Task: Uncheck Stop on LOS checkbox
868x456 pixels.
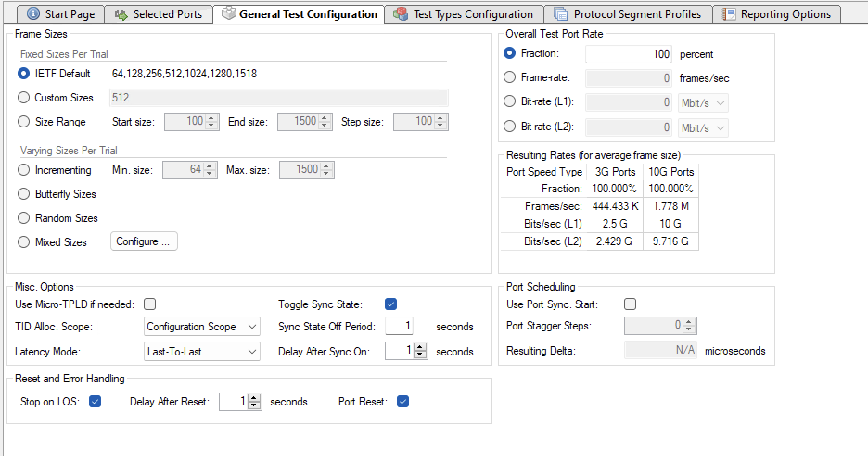Action: pyautogui.click(x=95, y=402)
